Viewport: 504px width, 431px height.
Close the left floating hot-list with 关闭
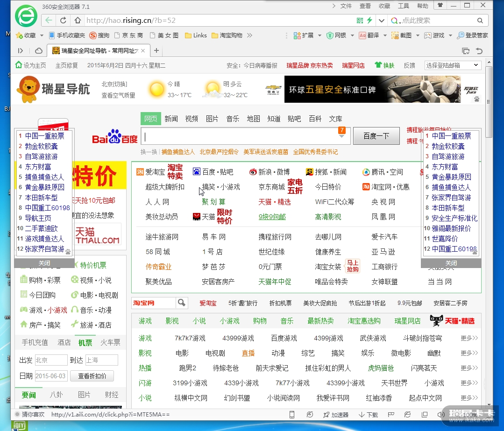coord(44,263)
